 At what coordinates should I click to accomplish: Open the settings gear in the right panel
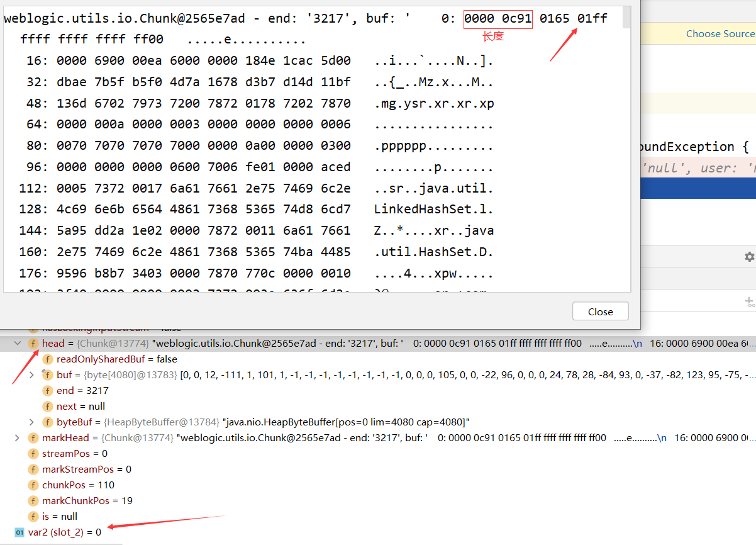pos(749,257)
